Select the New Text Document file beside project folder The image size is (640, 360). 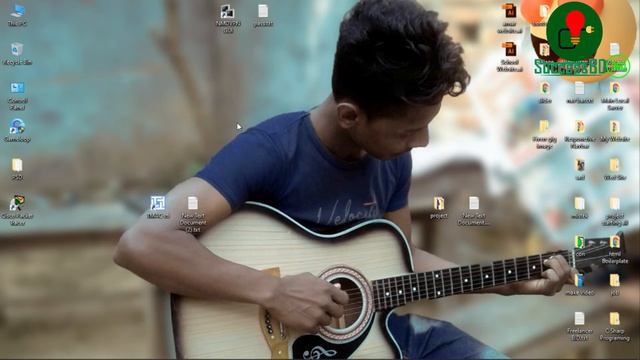pos(473,211)
